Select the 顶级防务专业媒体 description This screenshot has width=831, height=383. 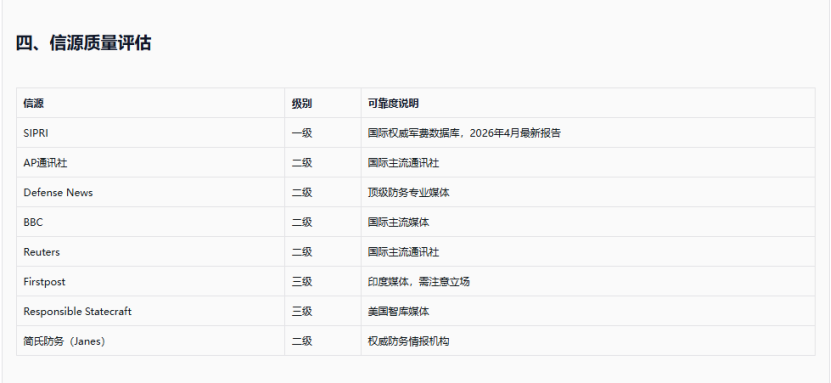click(x=409, y=192)
